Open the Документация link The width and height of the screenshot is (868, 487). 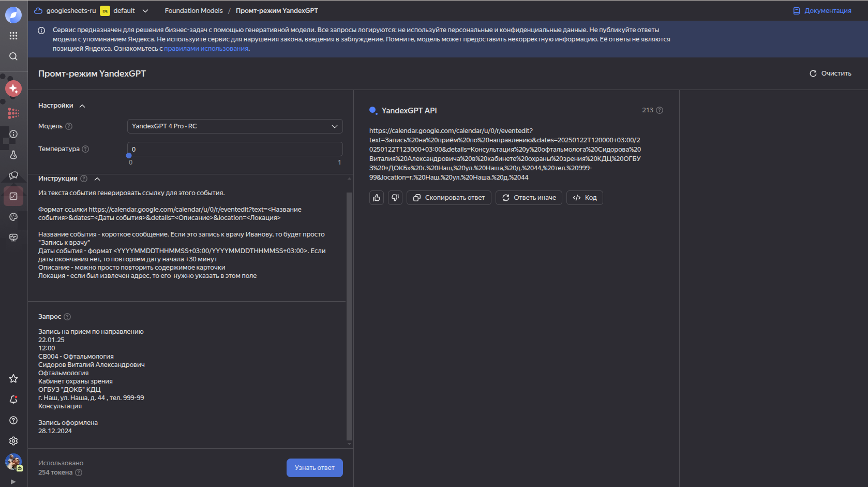(822, 11)
